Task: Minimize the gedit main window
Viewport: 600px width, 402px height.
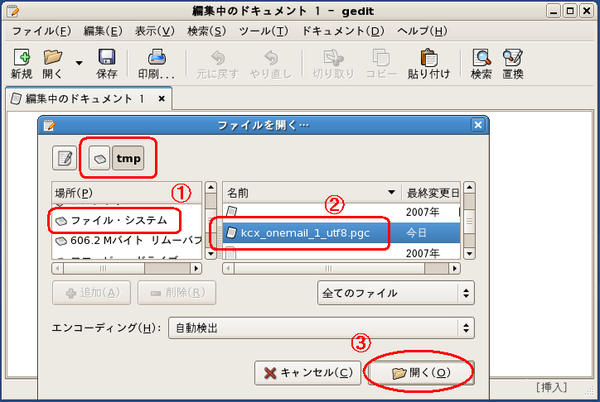Action: tap(553, 11)
